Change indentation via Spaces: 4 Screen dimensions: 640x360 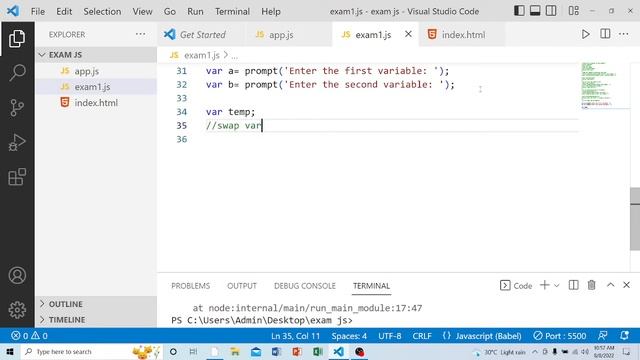[349, 336]
